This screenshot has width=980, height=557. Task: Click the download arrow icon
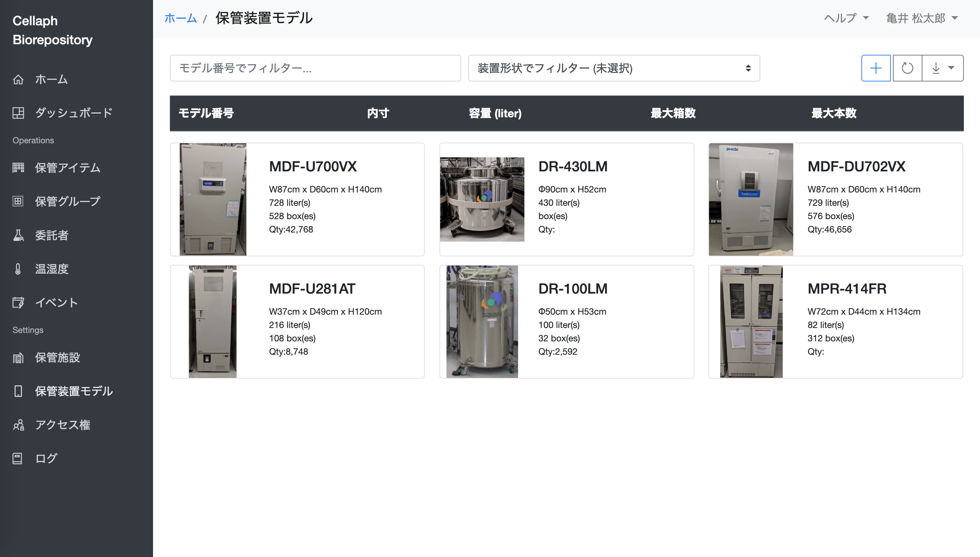[x=936, y=68]
